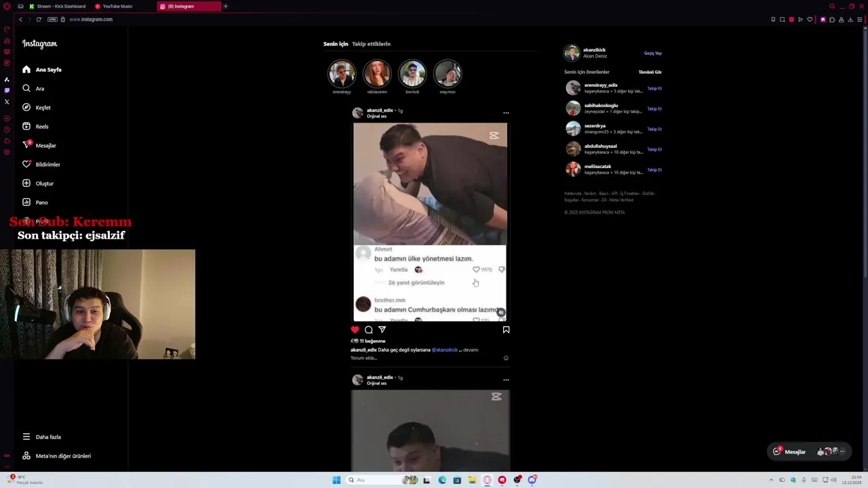
Task: Go back in browser history
Action: (20, 19)
